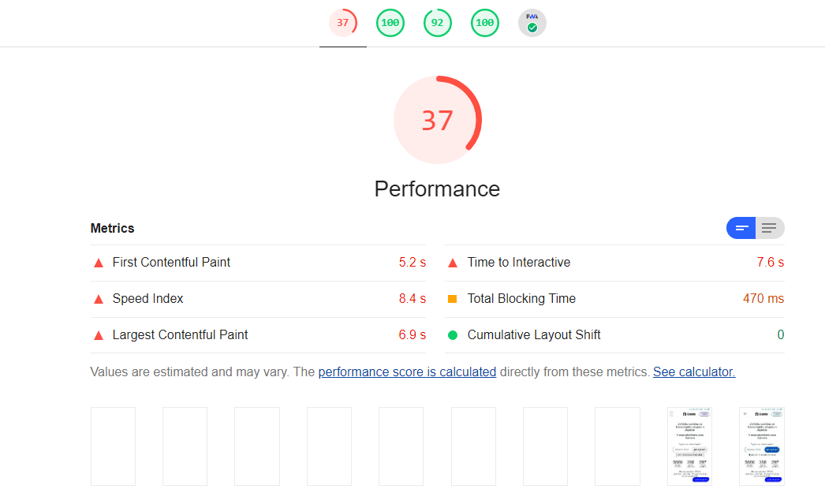Click the orange square beside Total Blocking Time
The image size is (825, 504).
[452, 298]
